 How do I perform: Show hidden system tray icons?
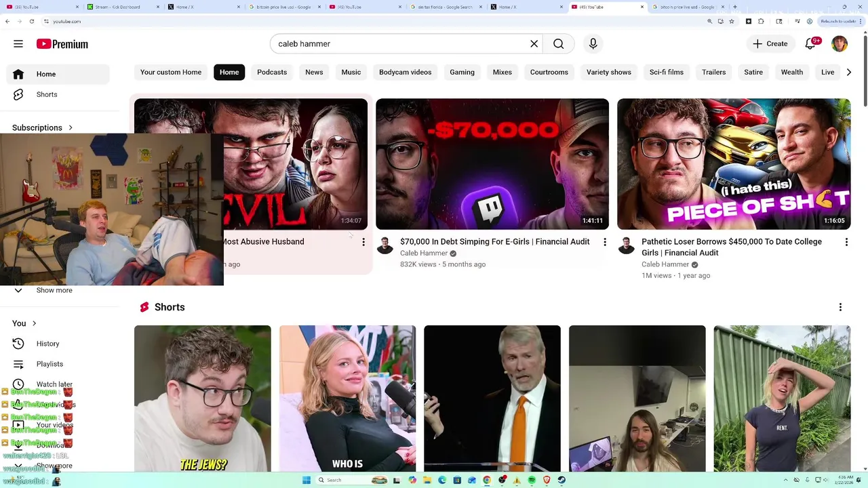785,480
